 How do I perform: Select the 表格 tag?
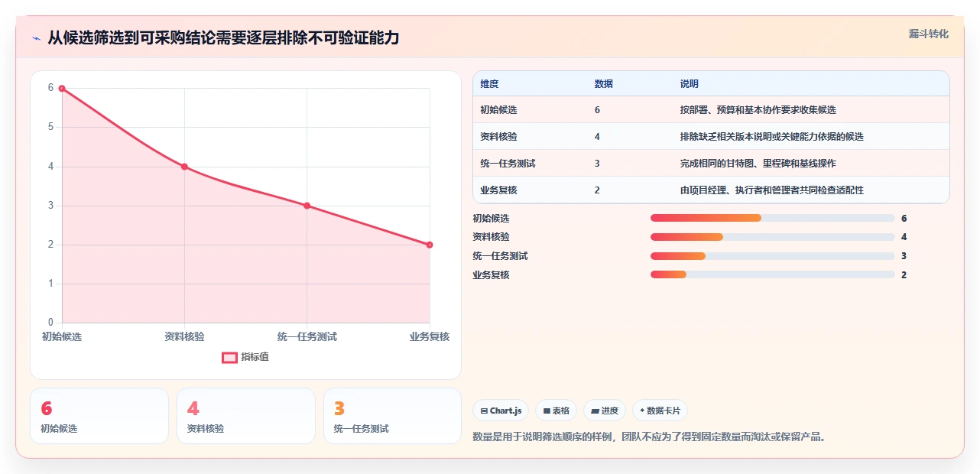click(556, 411)
